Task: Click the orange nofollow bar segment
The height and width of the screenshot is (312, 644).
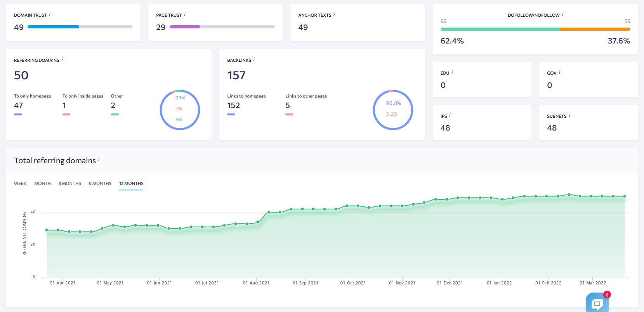Action: pos(595,29)
